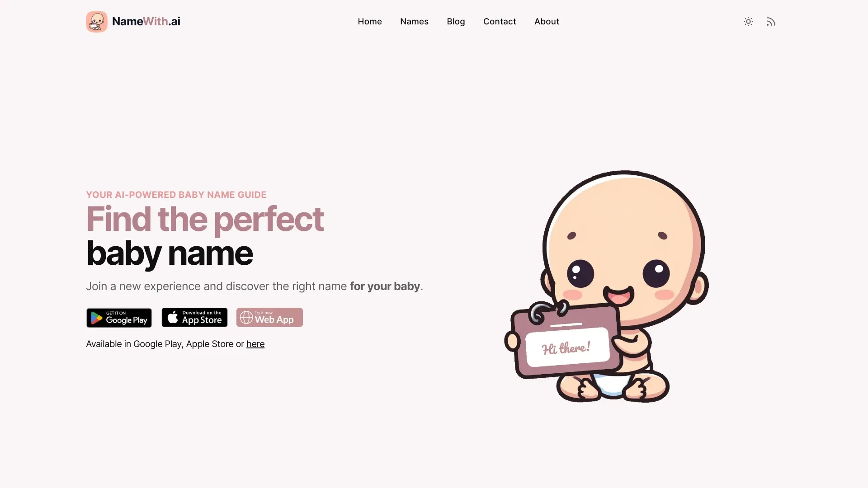Open the Blog page

tap(455, 21)
